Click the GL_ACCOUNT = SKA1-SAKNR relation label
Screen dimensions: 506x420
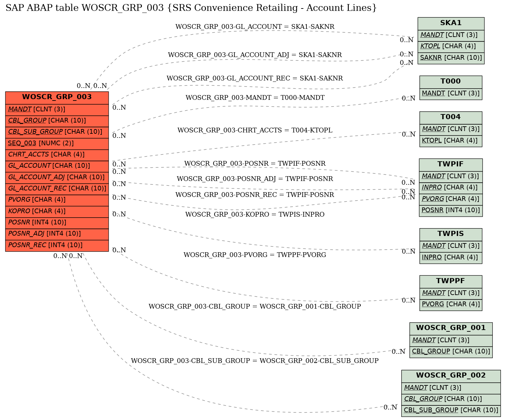click(255, 27)
